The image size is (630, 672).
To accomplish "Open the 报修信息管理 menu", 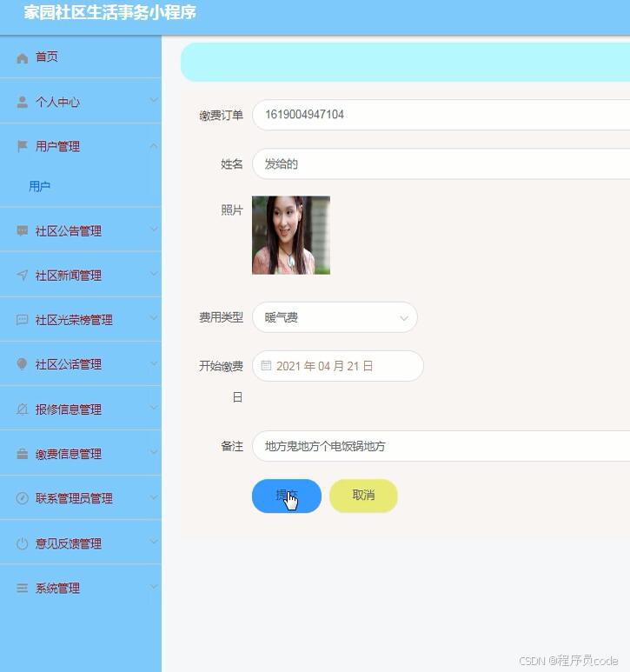I will [x=81, y=409].
